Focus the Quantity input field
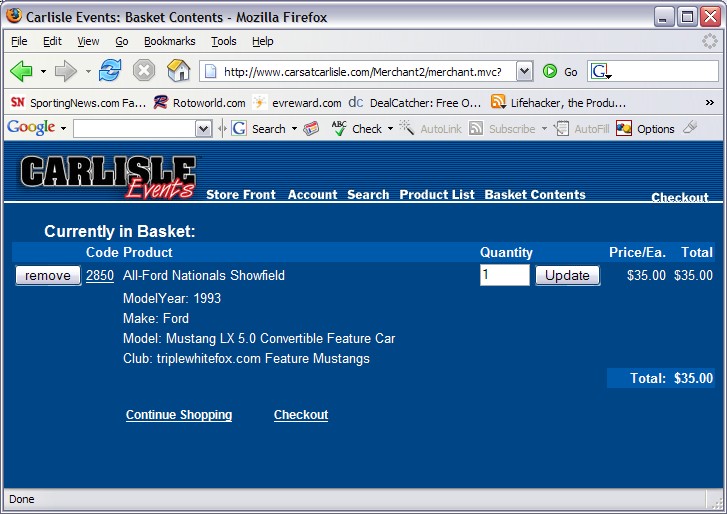This screenshot has height=514, width=727. pyautogui.click(x=504, y=275)
